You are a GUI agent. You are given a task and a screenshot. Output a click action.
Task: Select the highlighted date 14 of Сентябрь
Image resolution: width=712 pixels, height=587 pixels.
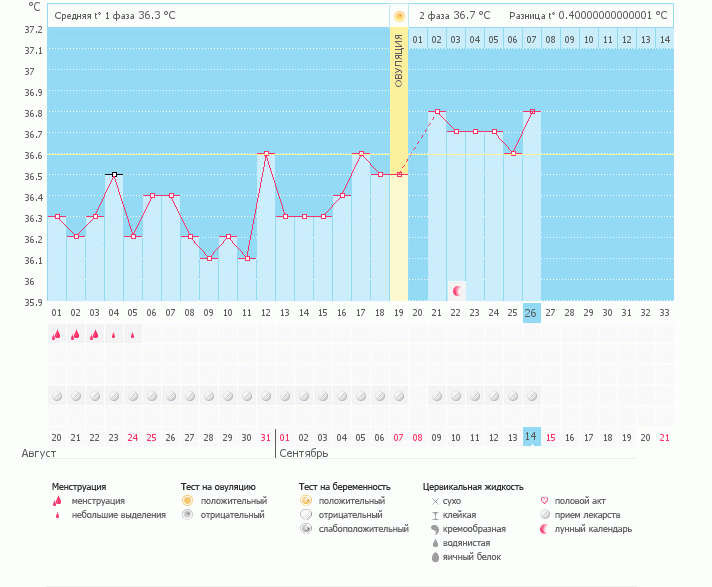coord(532,436)
